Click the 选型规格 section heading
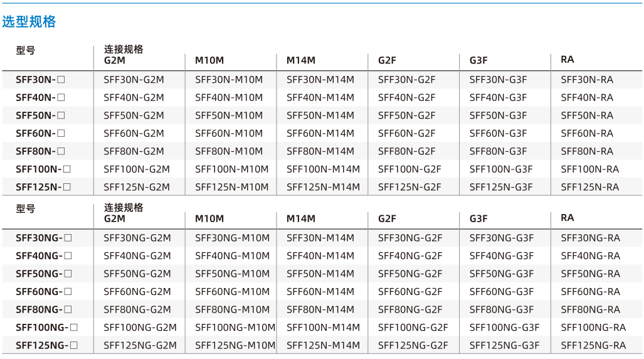Viewport: 644px width, 359px height. click(29, 21)
